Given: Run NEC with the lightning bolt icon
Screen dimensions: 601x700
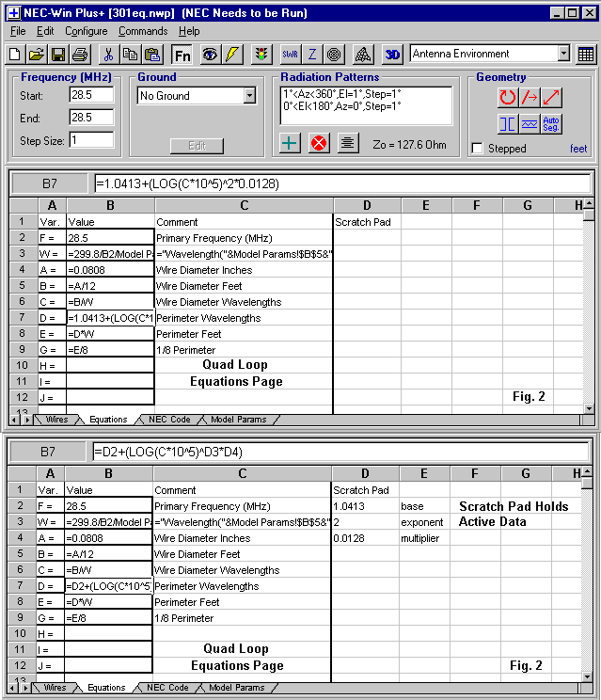Looking at the screenshot, I should pyautogui.click(x=232, y=54).
